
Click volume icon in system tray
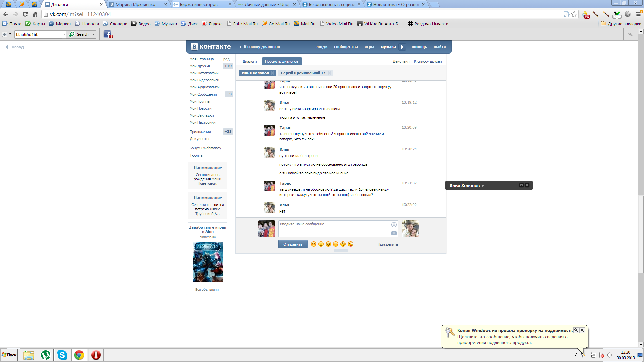tap(609, 355)
